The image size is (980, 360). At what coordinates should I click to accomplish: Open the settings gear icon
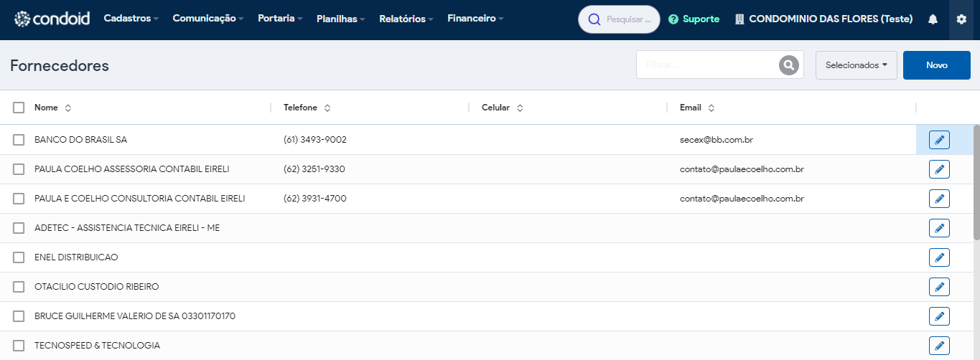click(962, 19)
